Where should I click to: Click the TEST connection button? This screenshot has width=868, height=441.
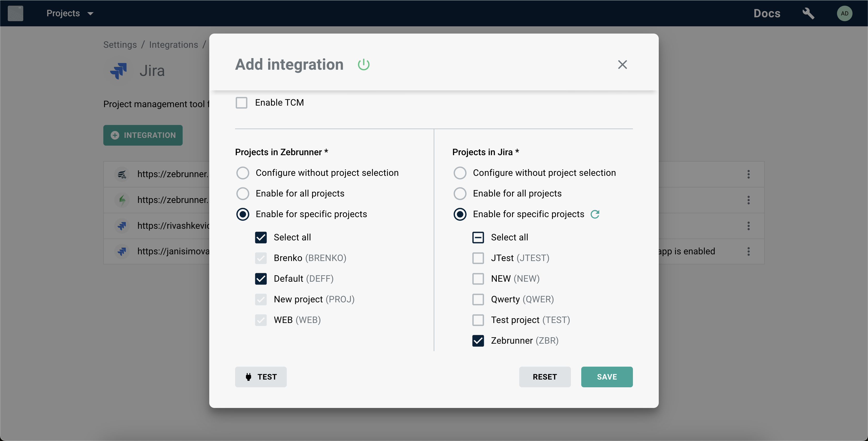coord(261,377)
